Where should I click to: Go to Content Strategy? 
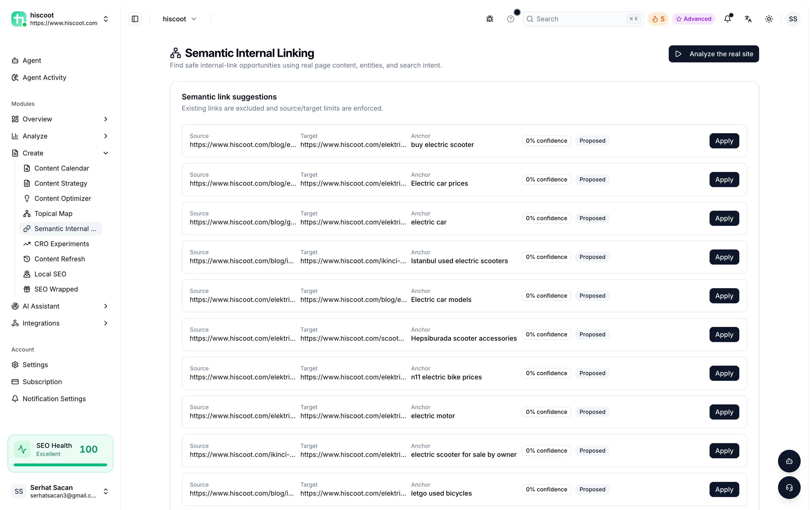61,183
